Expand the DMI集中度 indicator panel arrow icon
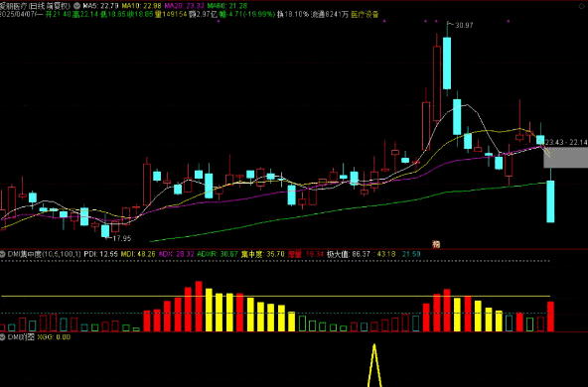The image size is (588, 387). pyautogui.click(x=3, y=254)
